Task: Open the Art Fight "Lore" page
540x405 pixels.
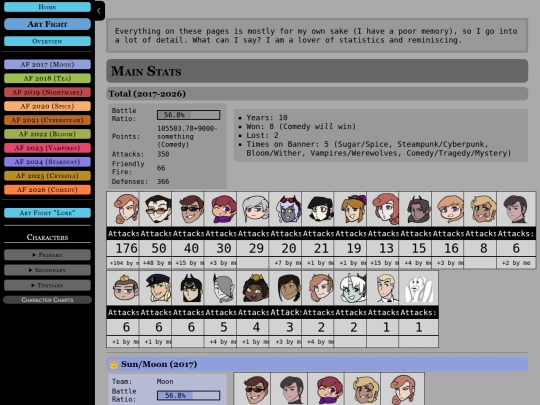Action: tap(48, 213)
